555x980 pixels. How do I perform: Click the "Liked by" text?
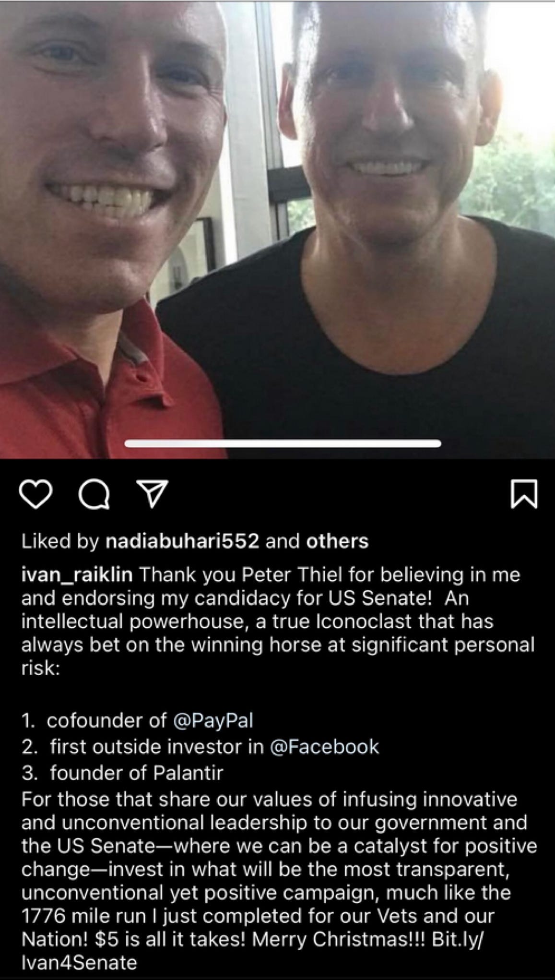click(x=60, y=541)
